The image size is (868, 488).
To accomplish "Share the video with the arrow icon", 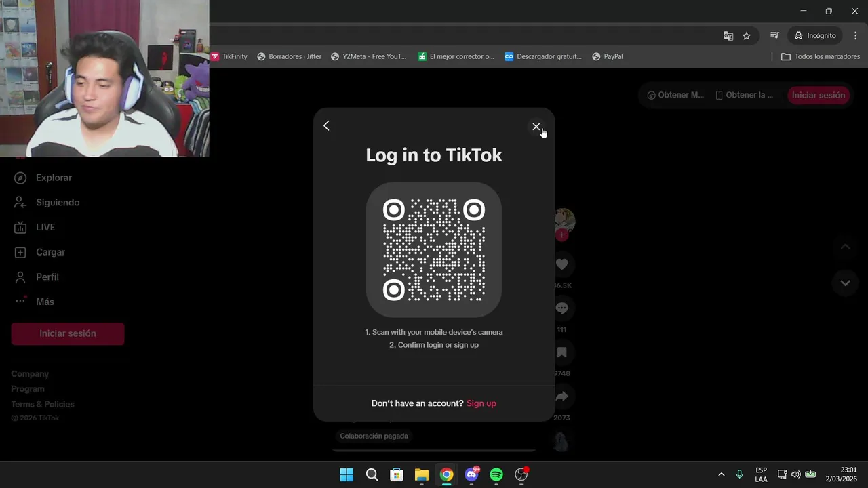I will (561, 396).
